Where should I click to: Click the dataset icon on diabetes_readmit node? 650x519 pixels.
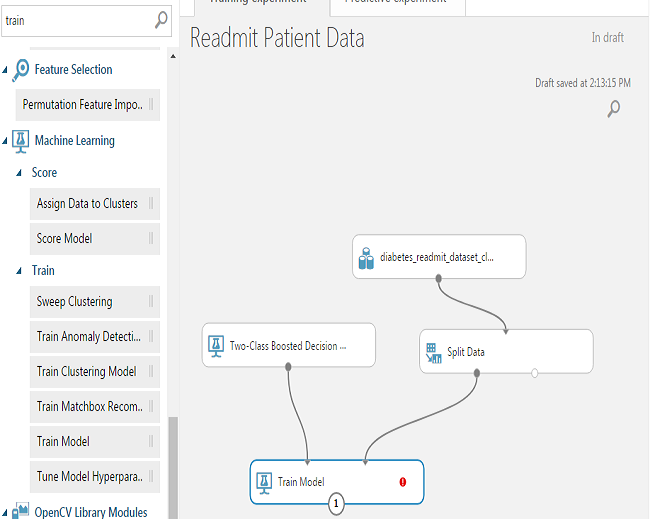coord(366,258)
